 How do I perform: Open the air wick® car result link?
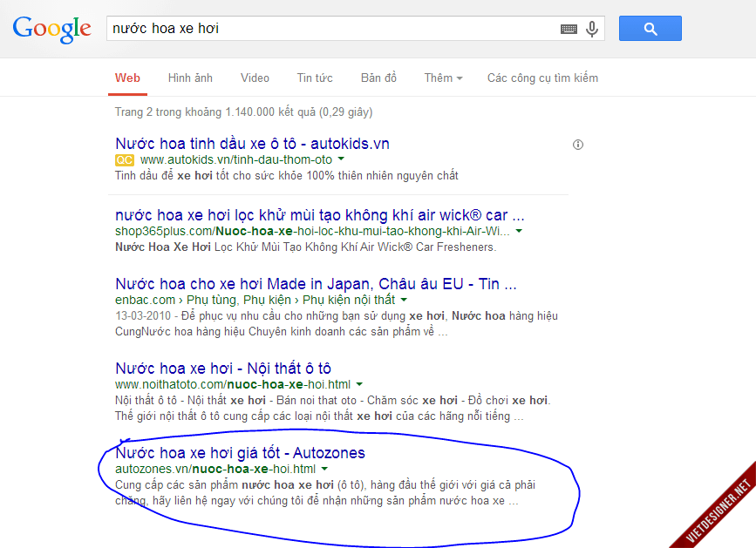(320, 215)
